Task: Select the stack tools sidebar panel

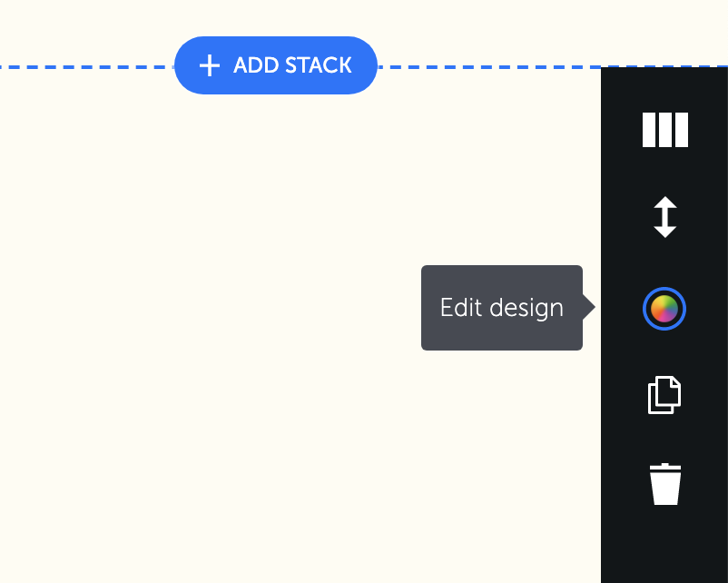Action: pyautogui.click(x=664, y=327)
